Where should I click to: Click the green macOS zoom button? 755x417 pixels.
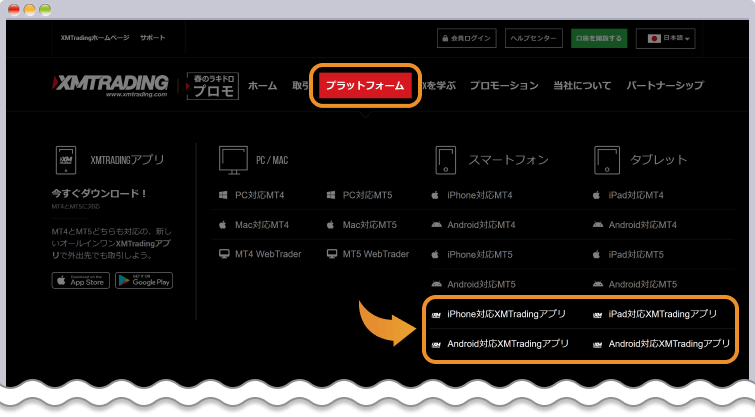(45, 10)
